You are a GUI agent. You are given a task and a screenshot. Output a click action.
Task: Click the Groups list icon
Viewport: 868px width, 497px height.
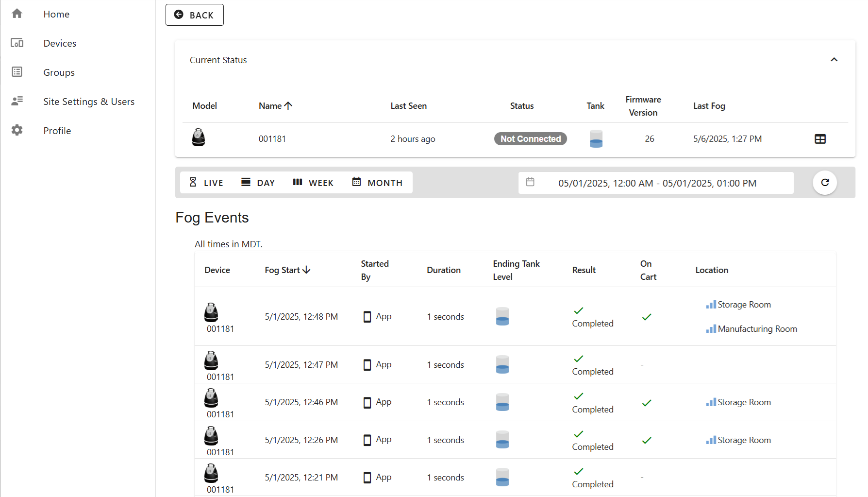pos(17,72)
